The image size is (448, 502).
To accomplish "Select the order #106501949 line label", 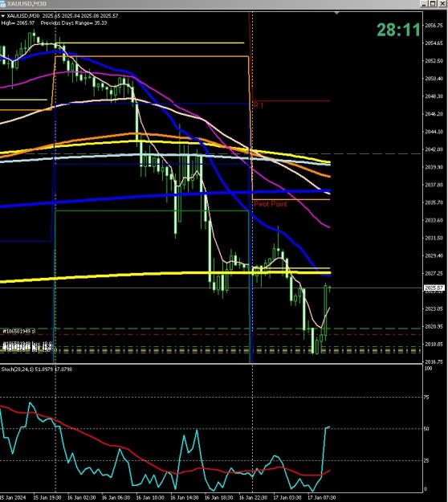I will pyautogui.click(x=18, y=332).
